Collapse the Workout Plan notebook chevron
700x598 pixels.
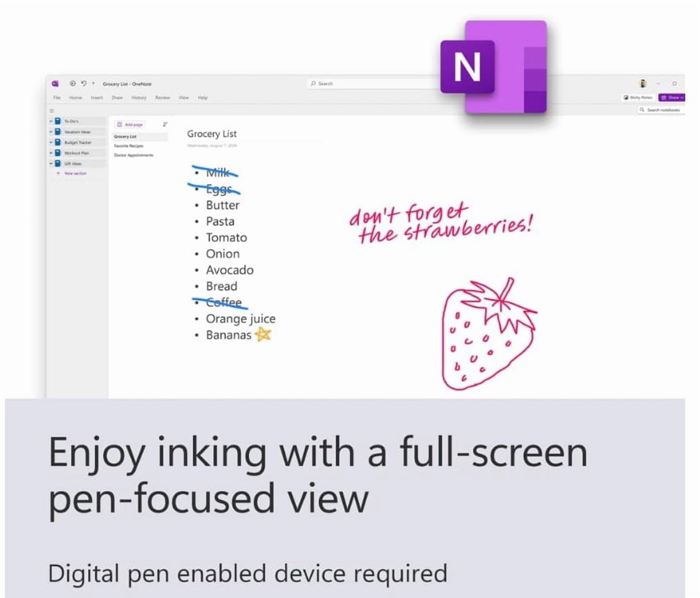point(51,153)
